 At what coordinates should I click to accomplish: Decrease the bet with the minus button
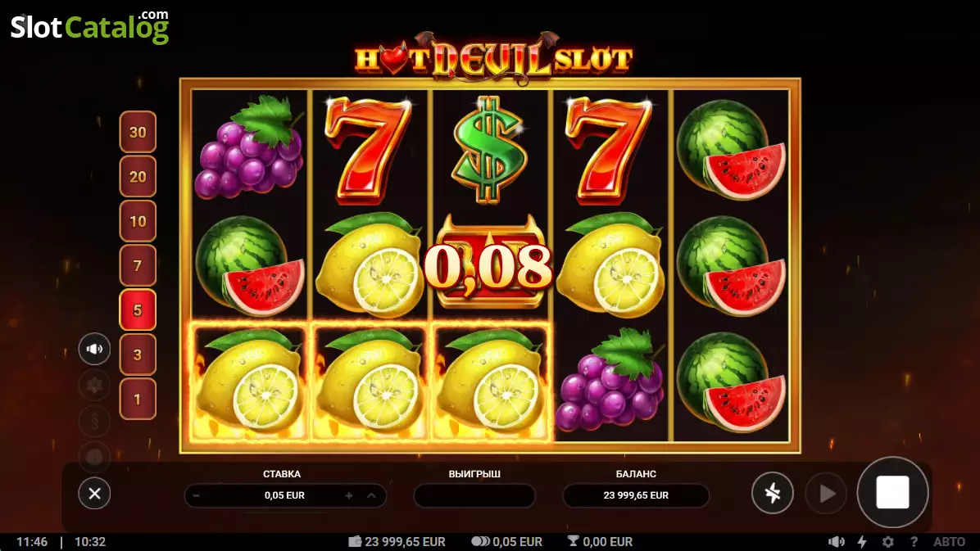(197, 495)
